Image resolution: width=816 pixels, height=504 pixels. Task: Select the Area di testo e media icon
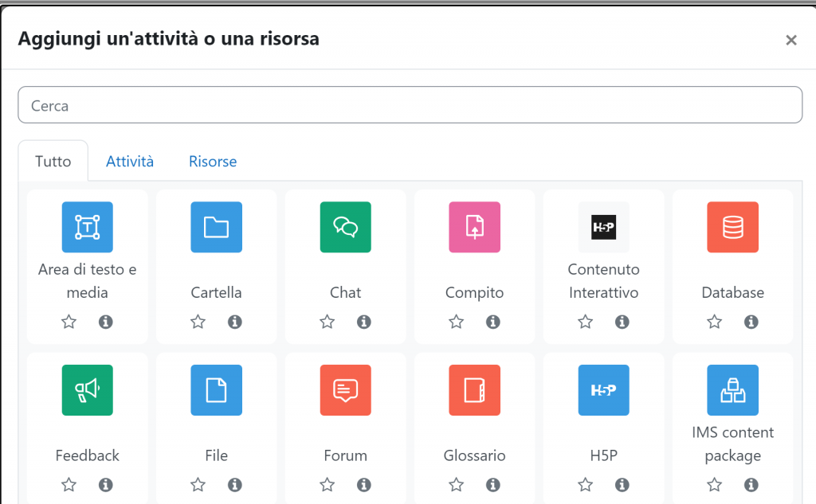[88, 227]
